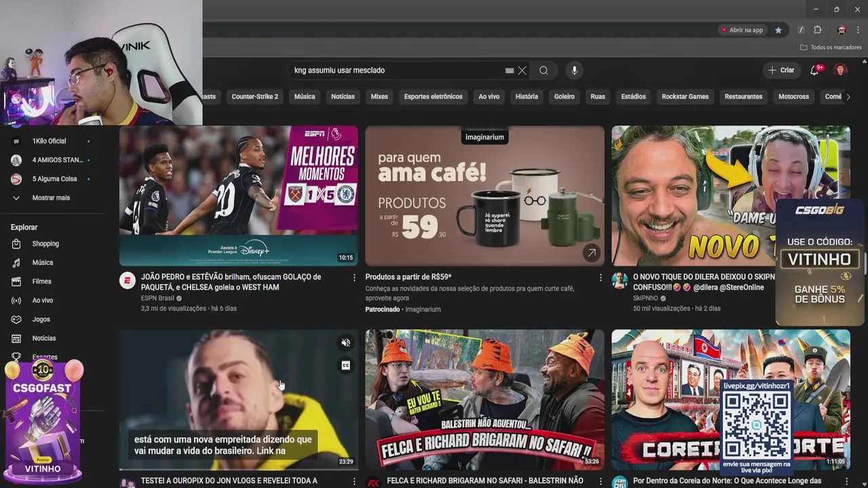Start voice search with microphone icon
Viewport: 868px width, 488px height.
click(574, 70)
